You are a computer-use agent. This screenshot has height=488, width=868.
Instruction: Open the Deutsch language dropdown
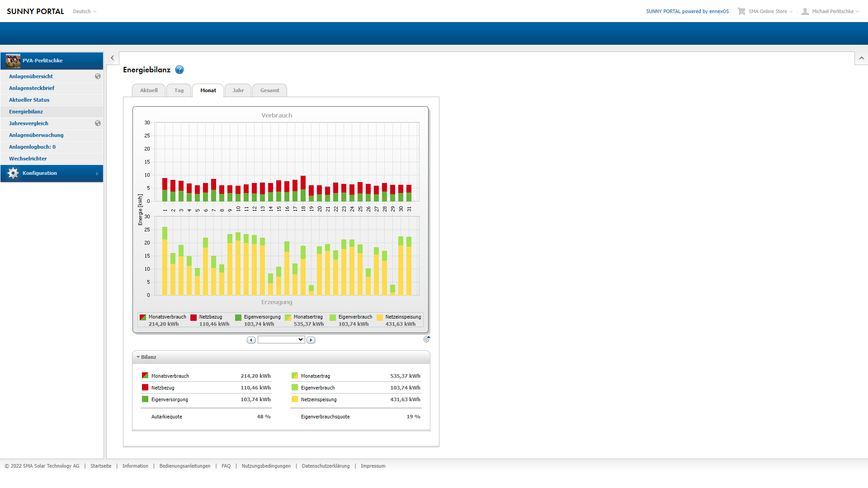(85, 11)
